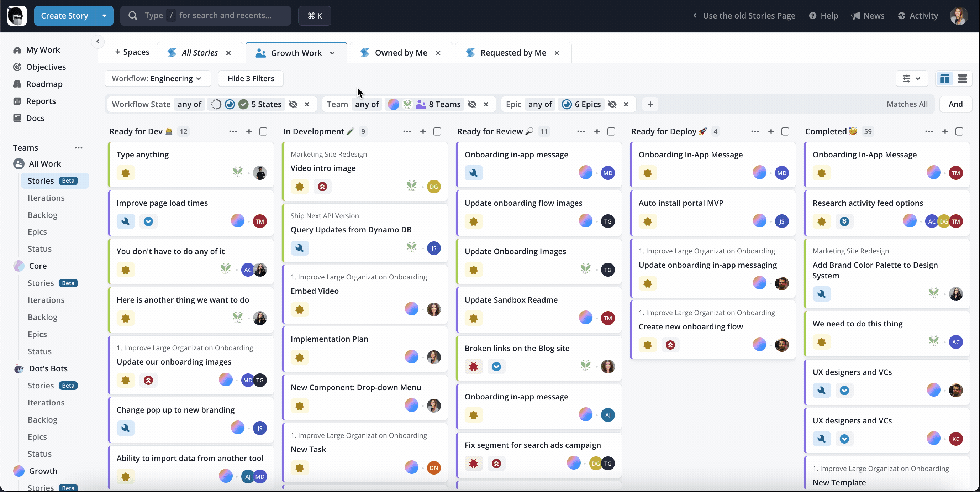Viewport: 980px width, 492px height.
Task: Open the Growth Work tab dropdown
Action: tap(332, 53)
